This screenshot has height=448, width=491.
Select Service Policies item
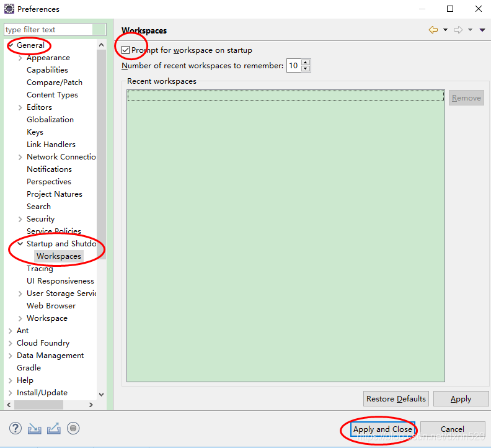(54, 231)
